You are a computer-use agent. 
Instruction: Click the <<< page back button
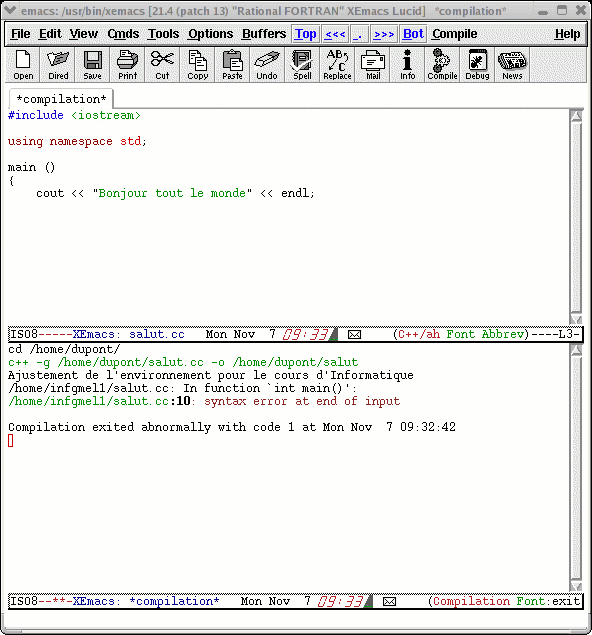[x=335, y=34]
